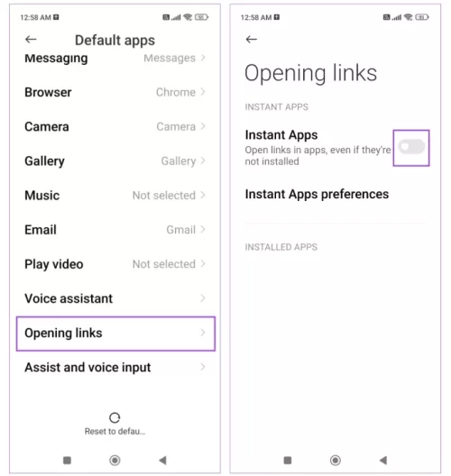Tap right phone's square recents button
Screen dimensions: 451x476
288,460
